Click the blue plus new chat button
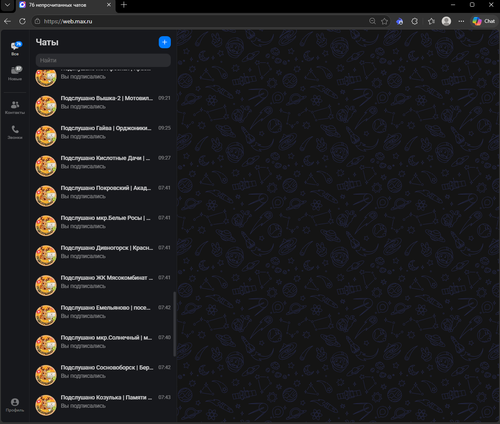Screen dimensions: 500x424 pyautogui.click(x=165, y=42)
